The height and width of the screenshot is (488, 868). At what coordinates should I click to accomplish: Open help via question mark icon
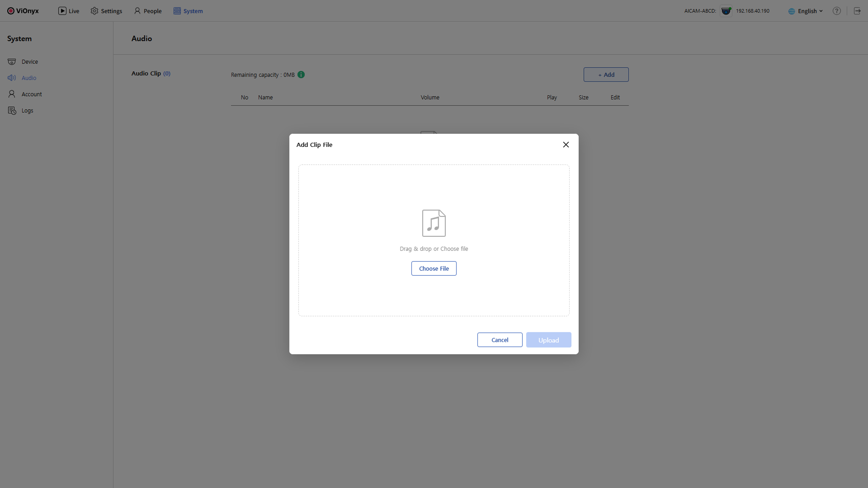click(x=837, y=11)
